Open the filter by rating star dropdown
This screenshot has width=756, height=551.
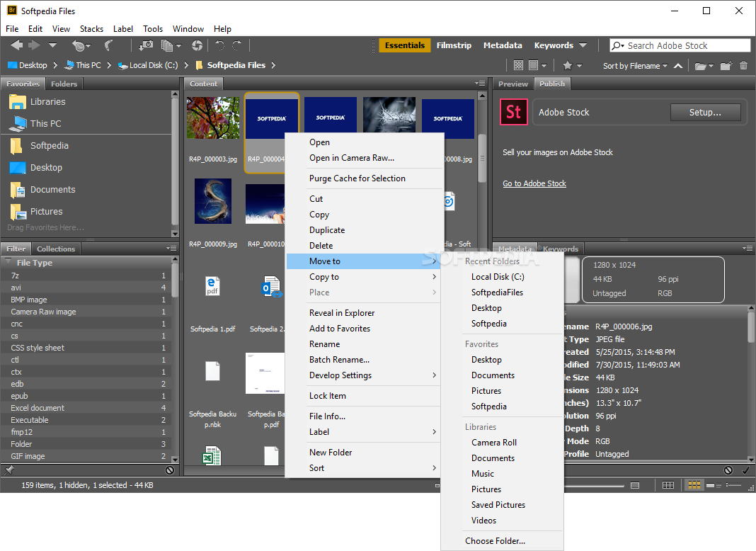[572, 65]
